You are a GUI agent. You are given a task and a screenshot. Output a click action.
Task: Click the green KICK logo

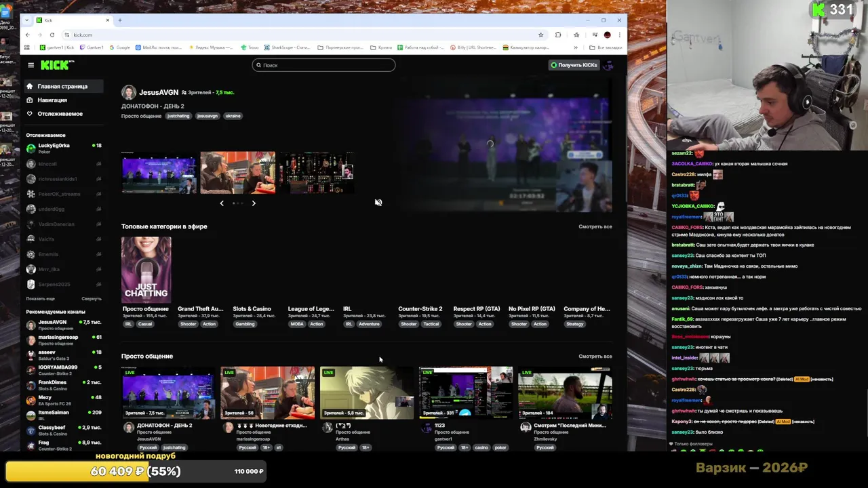[x=58, y=65]
